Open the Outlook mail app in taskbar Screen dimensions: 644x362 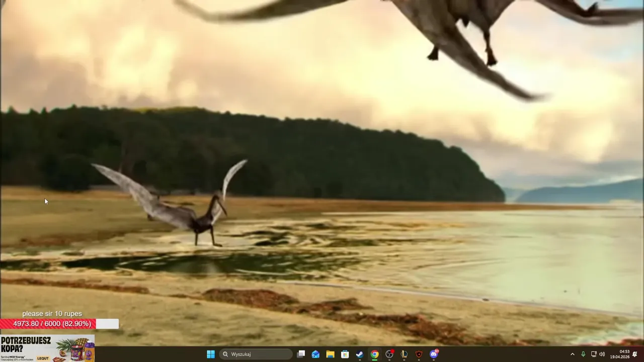(x=315, y=354)
